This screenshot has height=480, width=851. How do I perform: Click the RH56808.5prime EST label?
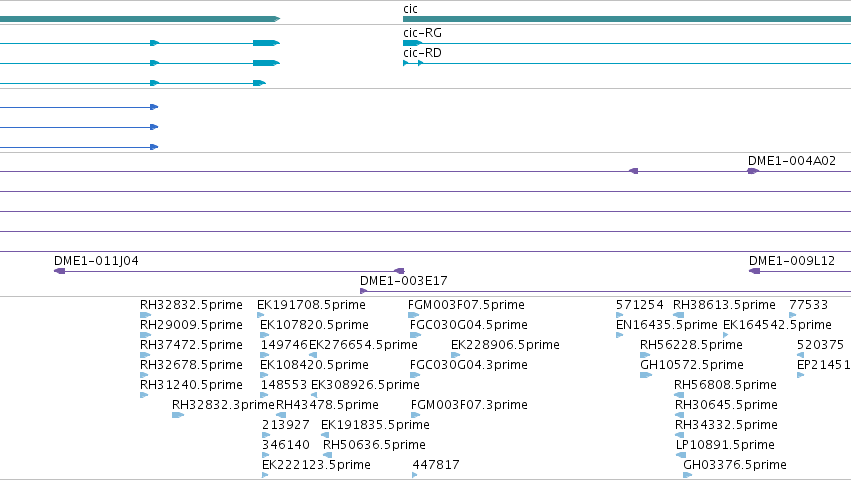pos(726,384)
